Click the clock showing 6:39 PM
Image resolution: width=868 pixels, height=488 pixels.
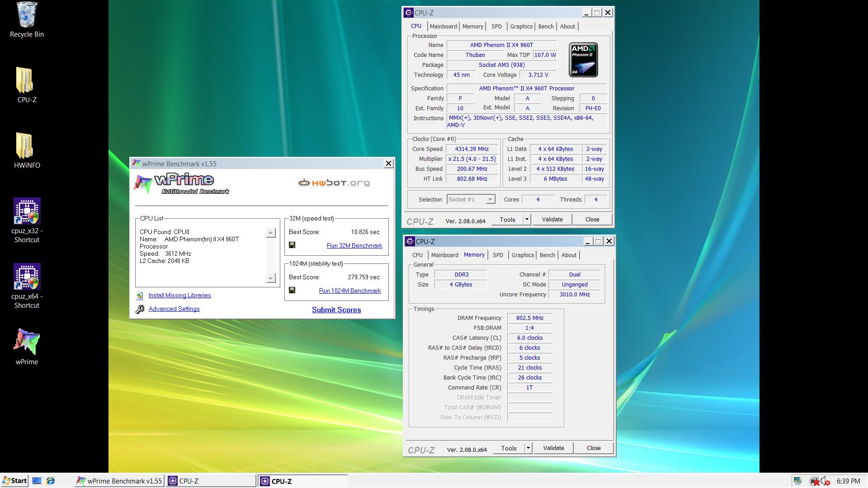click(848, 481)
